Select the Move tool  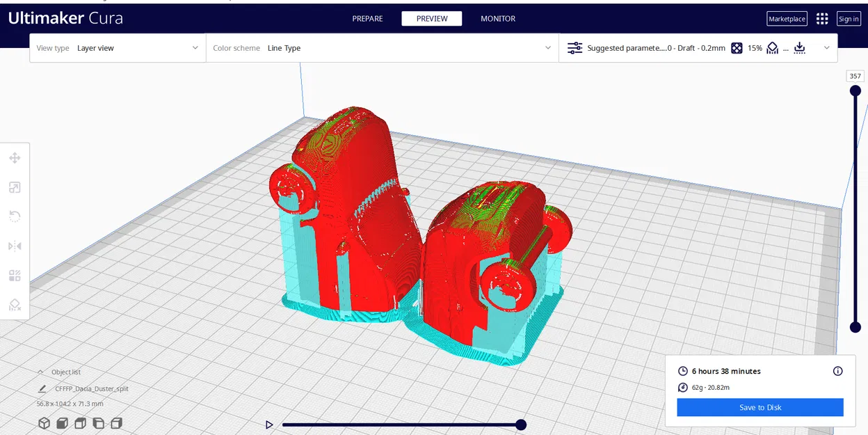click(x=15, y=158)
